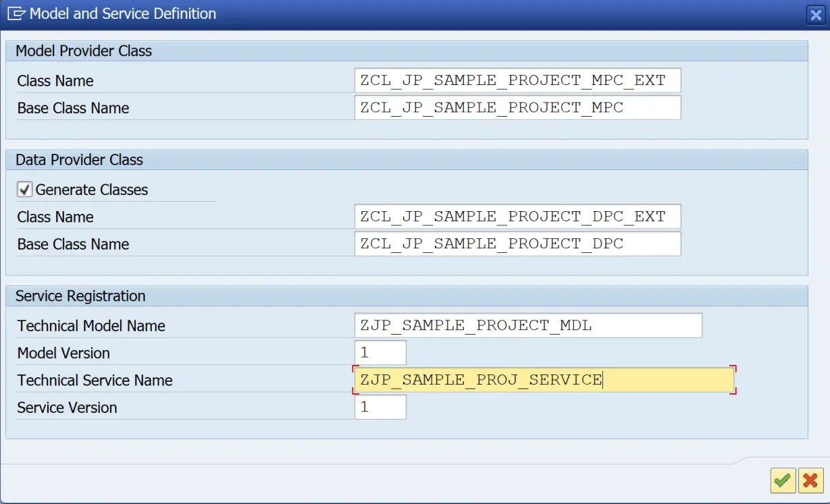
Task: Re-enable the Generate Classes setting
Action: (25, 190)
